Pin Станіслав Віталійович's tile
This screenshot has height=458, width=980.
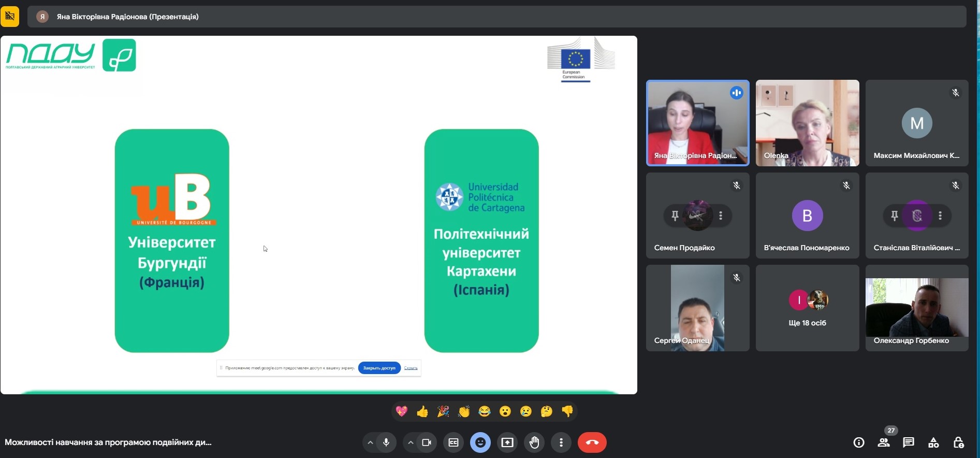tap(895, 216)
